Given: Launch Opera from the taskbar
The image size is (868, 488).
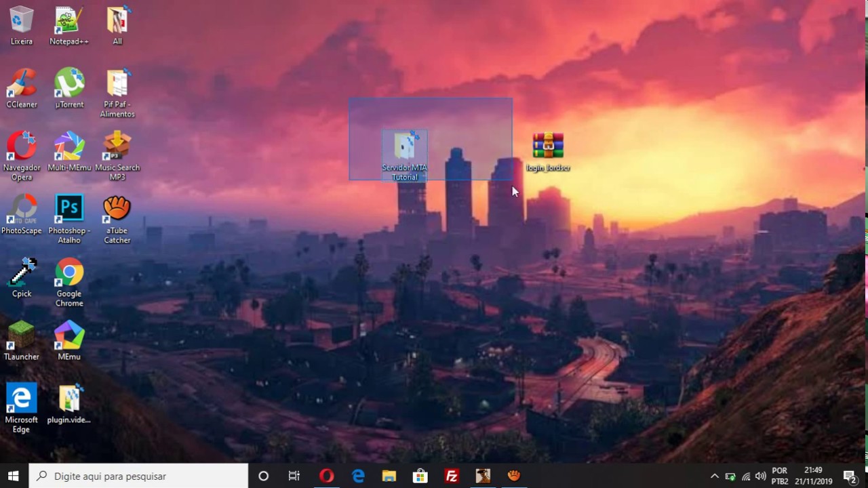Looking at the screenshot, I should (326, 476).
